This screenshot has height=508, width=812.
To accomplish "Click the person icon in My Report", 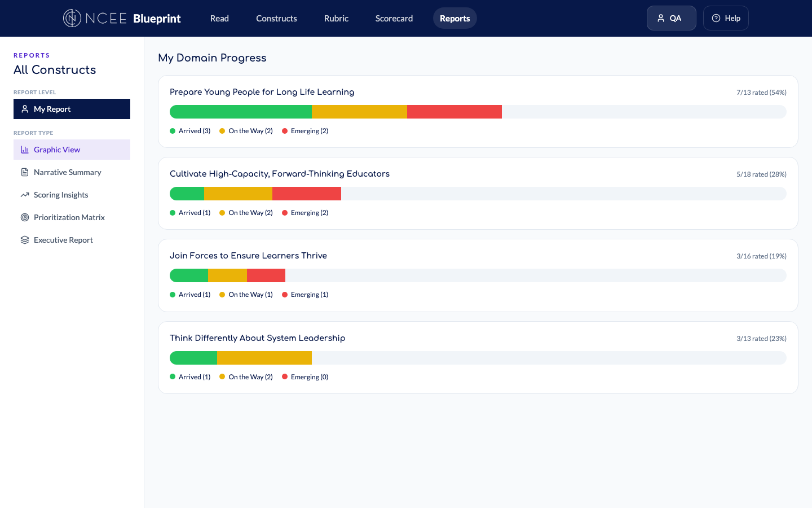I will coord(25,109).
